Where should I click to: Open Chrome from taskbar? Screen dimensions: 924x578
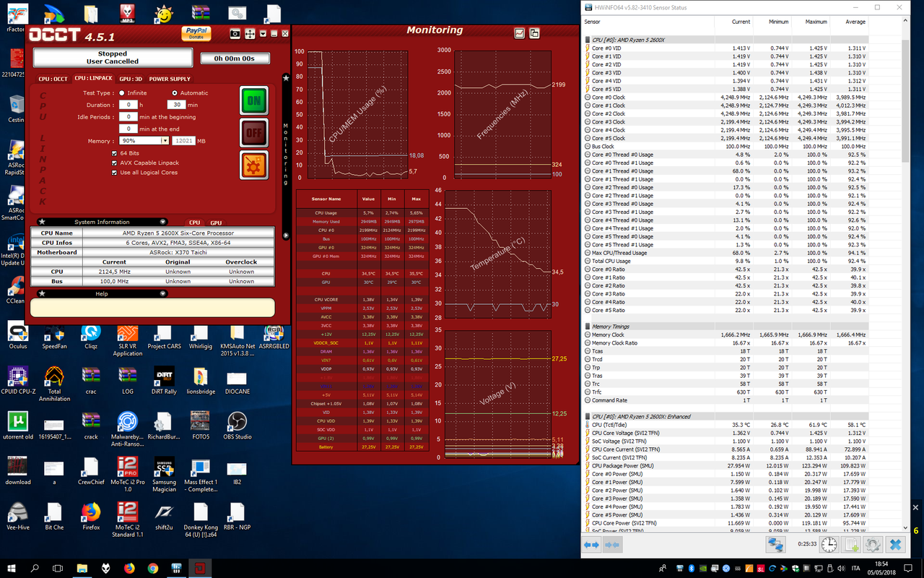[x=152, y=568]
